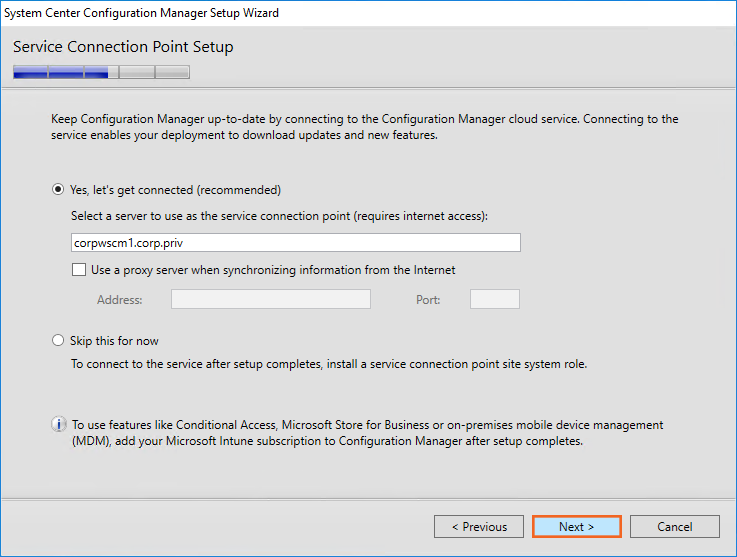737x557 pixels.
Task: Click the last empty progress bar segment
Action: click(172, 72)
